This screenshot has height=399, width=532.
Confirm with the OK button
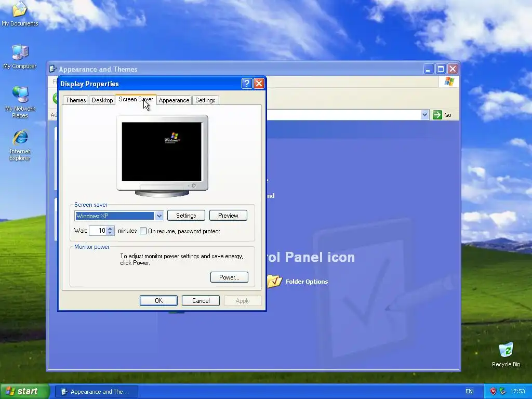tap(158, 301)
